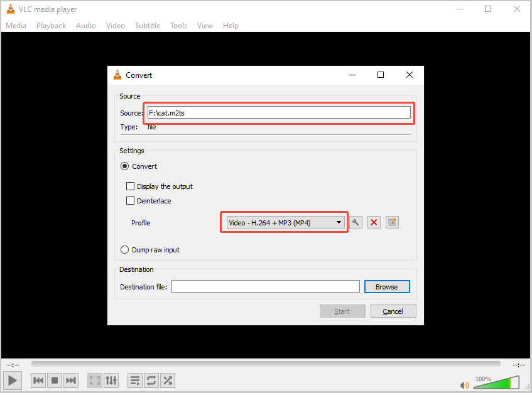Open the View menu
Image resolution: width=532 pixels, height=393 pixels.
(205, 26)
